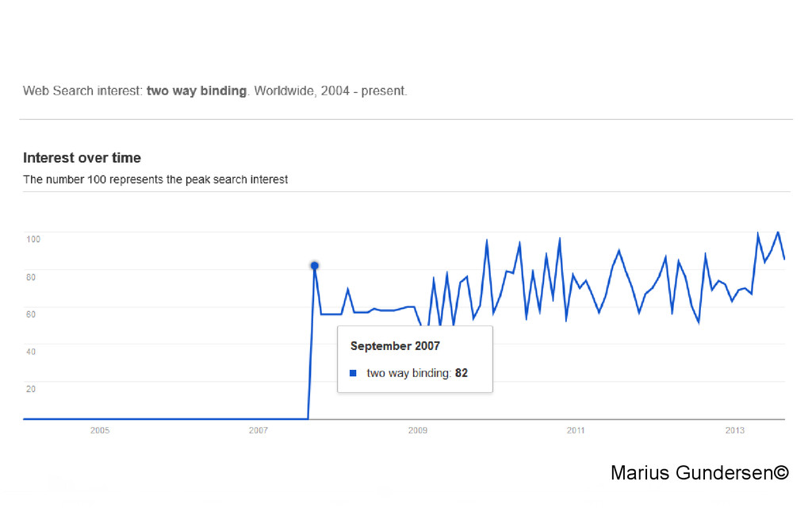The image size is (812, 508).
Task: Click the 'Marius Gundersen©' credit text
Action: (x=699, y=473)
